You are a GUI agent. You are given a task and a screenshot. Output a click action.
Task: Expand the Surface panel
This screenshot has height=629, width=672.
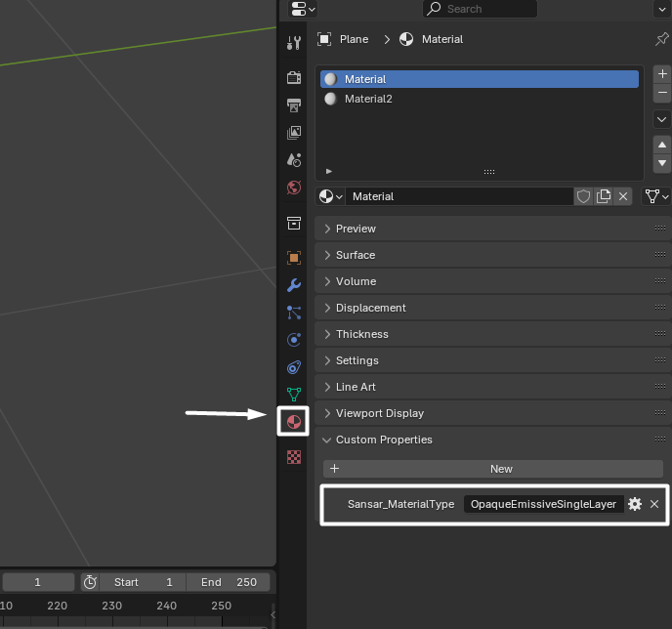coord(356,255)
